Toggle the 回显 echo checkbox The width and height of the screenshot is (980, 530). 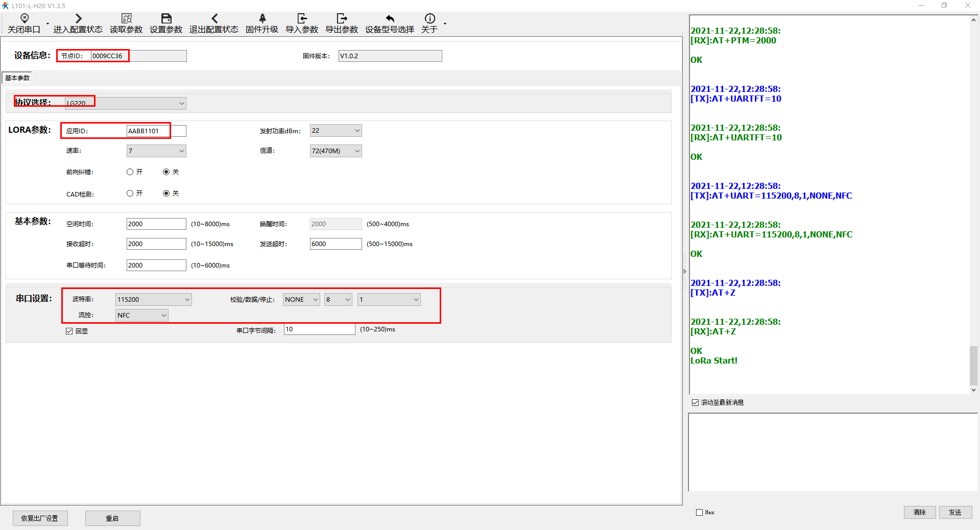[69, 331]
